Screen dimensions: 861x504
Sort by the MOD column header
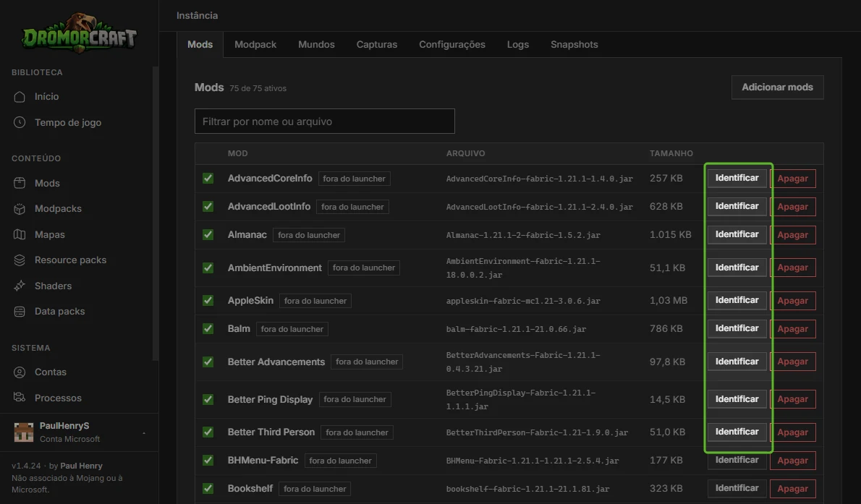(x=238, y=154)
